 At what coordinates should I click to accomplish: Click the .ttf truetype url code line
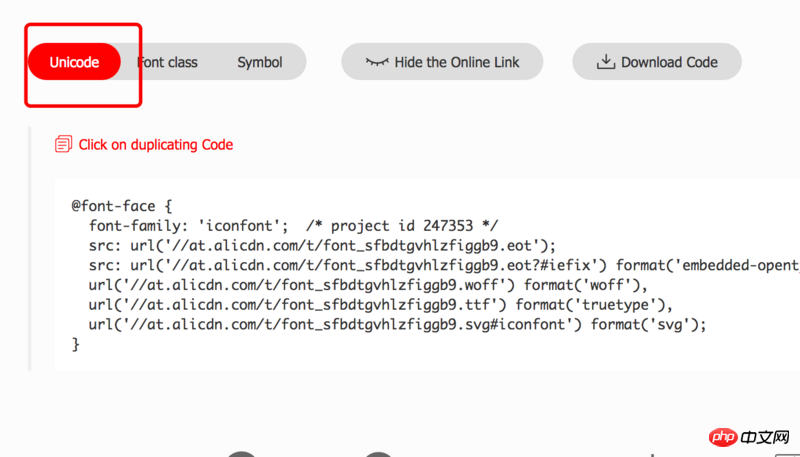pos(381,305)
